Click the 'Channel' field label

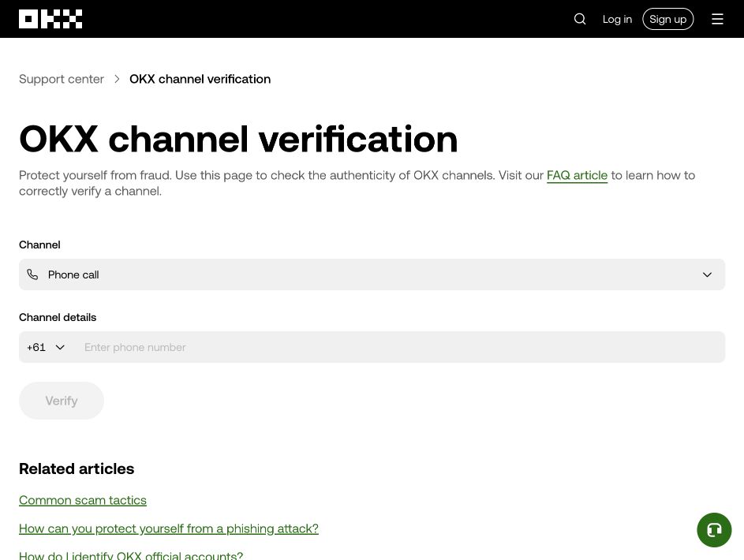pos(39,245)
